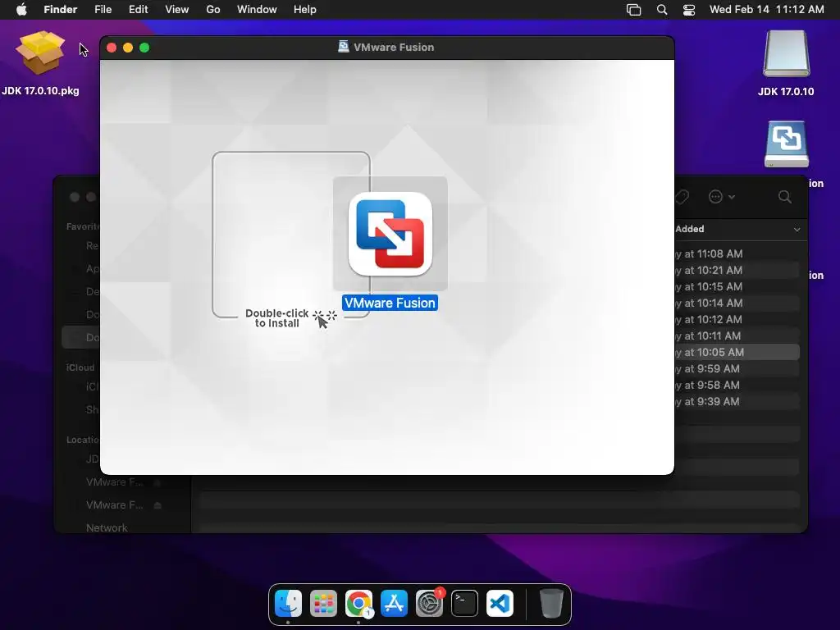Select the row added at 10:11 AM
Viewport: 840px width, 630px height.
[737, 336]
